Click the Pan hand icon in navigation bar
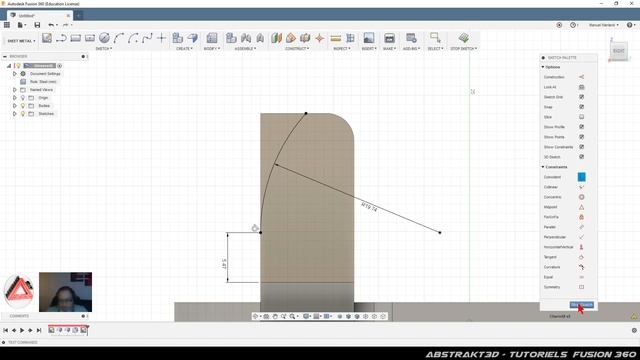Viewport: 640px width, 360px height. tap(275, 316)
